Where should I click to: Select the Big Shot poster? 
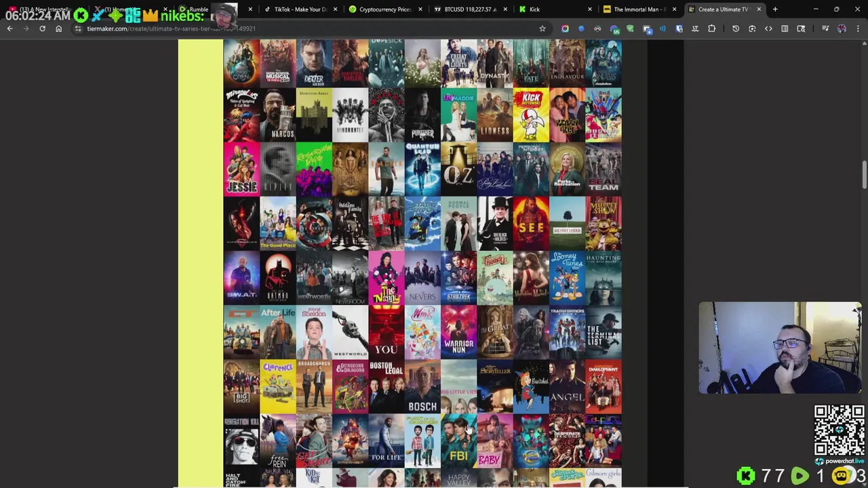click(241, 386)
